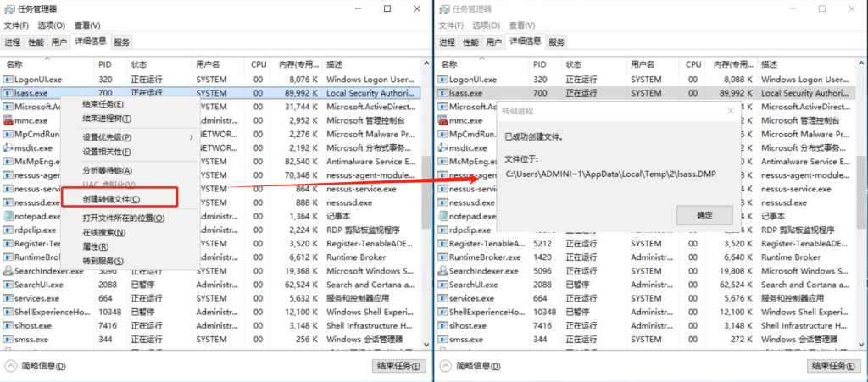Click 89,992 K memory value in left window
Screen dimensions: 868x382
pos(299,93)
